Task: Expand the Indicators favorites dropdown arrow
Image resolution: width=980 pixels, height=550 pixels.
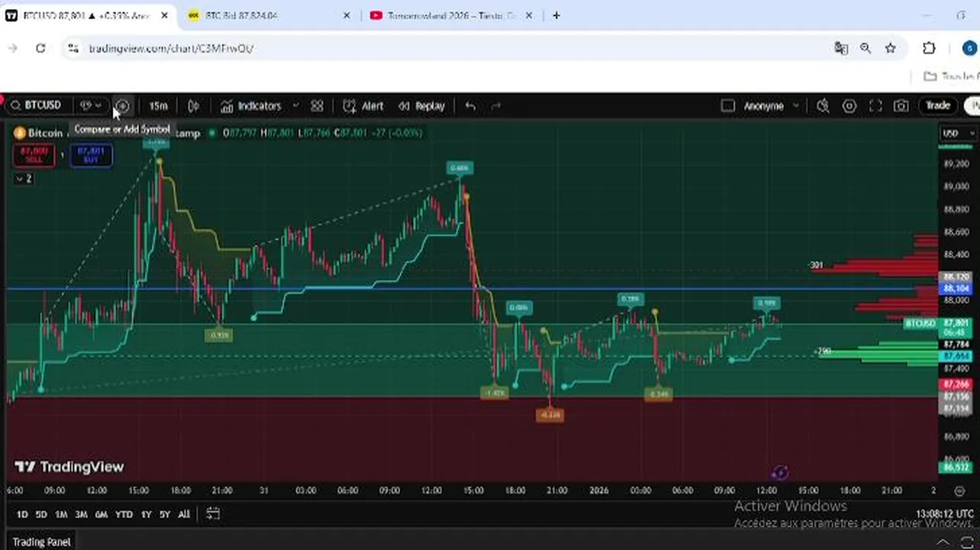Action: pos(295,106)
